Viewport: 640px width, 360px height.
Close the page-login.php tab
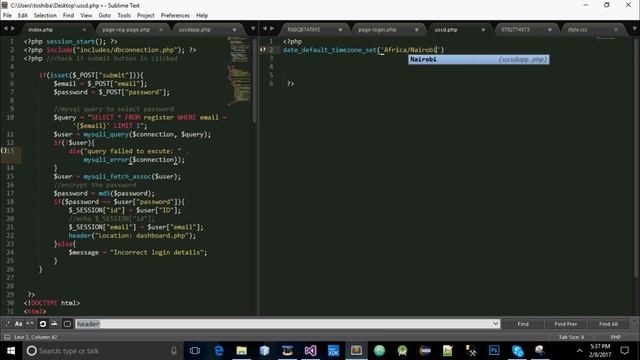tap(416, 29)
